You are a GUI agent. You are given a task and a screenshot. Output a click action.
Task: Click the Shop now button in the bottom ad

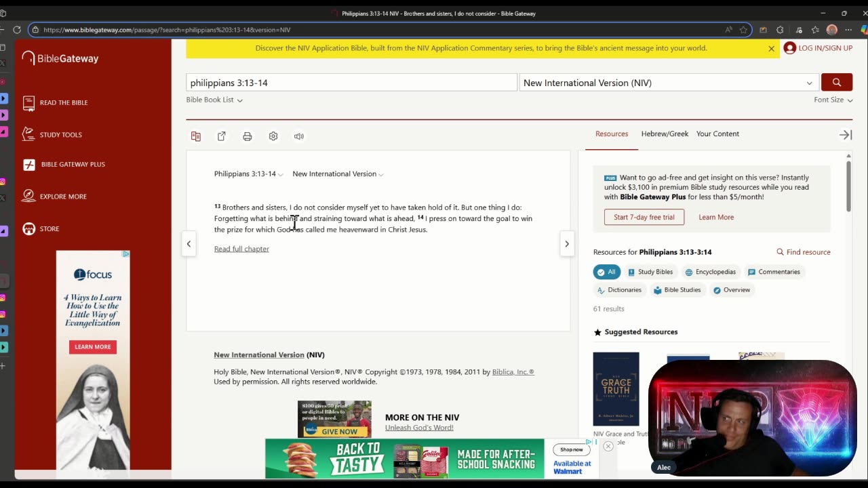point(571,449)
